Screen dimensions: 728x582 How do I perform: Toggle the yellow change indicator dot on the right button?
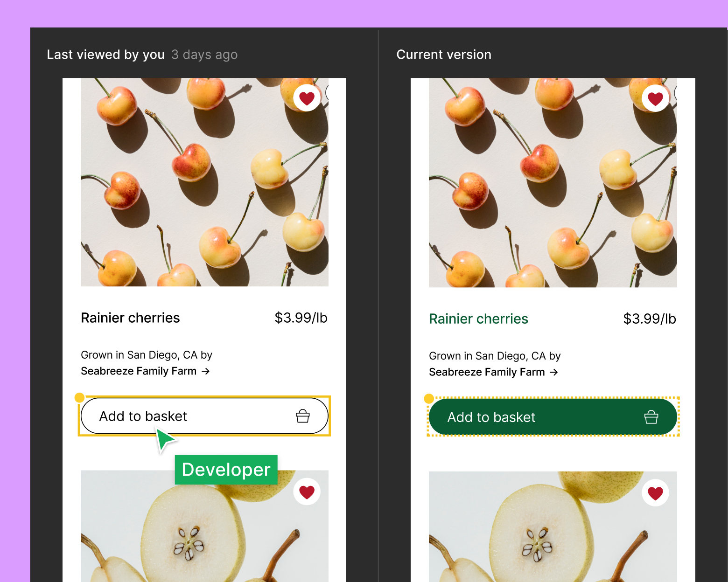(428, 399)
